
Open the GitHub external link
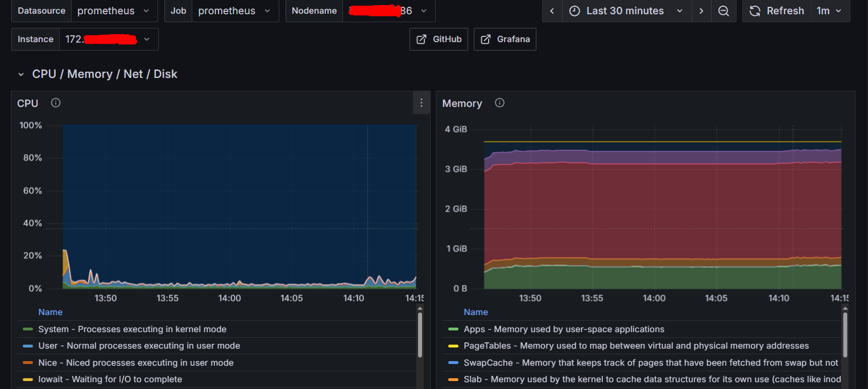(439, 39)
